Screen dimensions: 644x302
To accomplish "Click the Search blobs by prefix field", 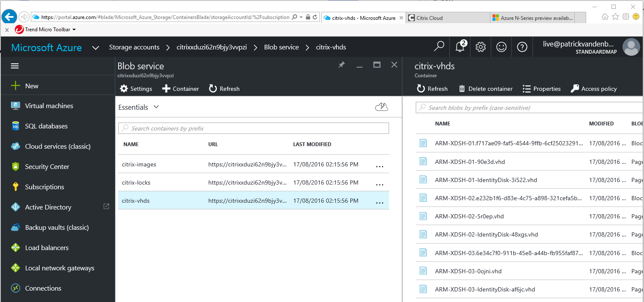I will tap(530, 108).
